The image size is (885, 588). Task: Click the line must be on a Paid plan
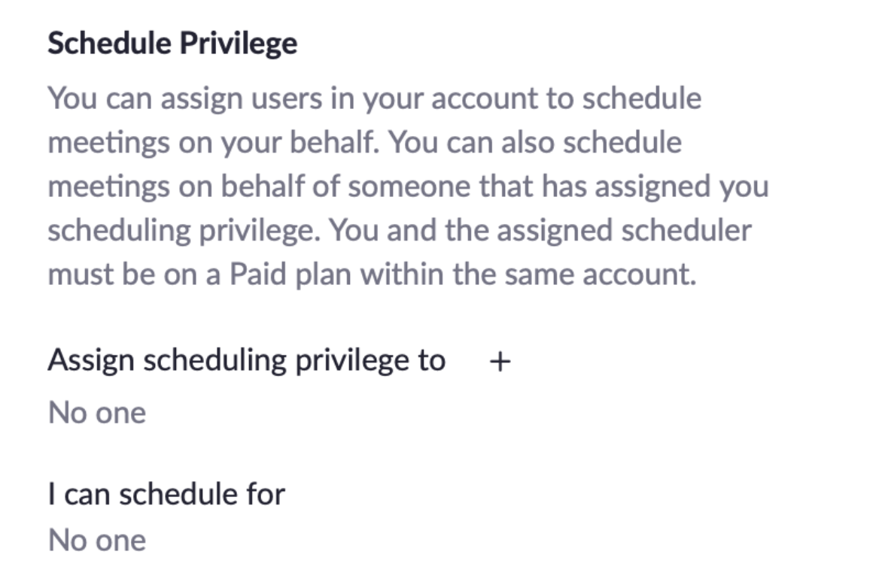point(372,274)
